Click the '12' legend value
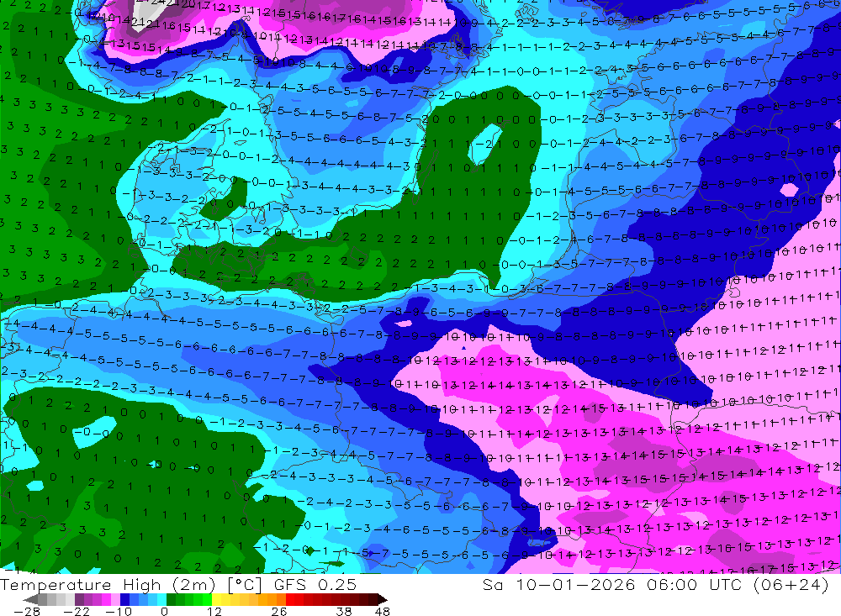 point(214,611)
